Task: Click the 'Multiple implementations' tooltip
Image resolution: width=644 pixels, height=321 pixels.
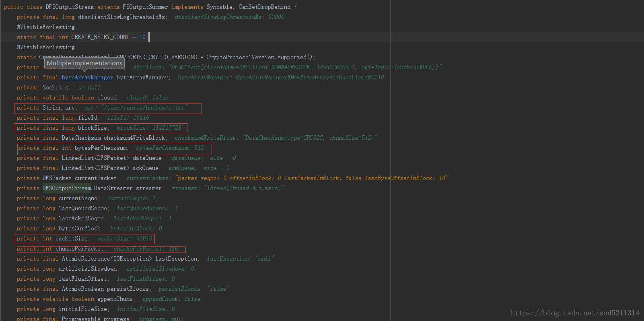Action: [x=84, y=63]
